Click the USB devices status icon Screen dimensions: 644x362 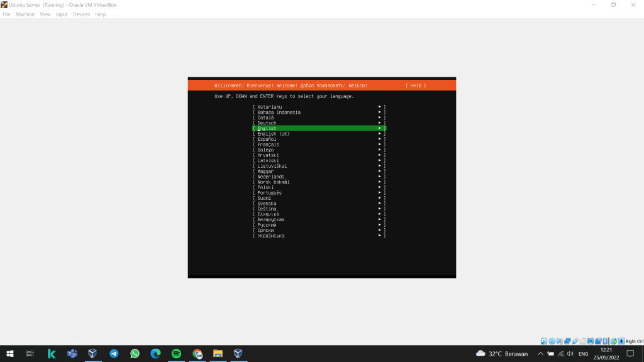click(x=575, y=341)
